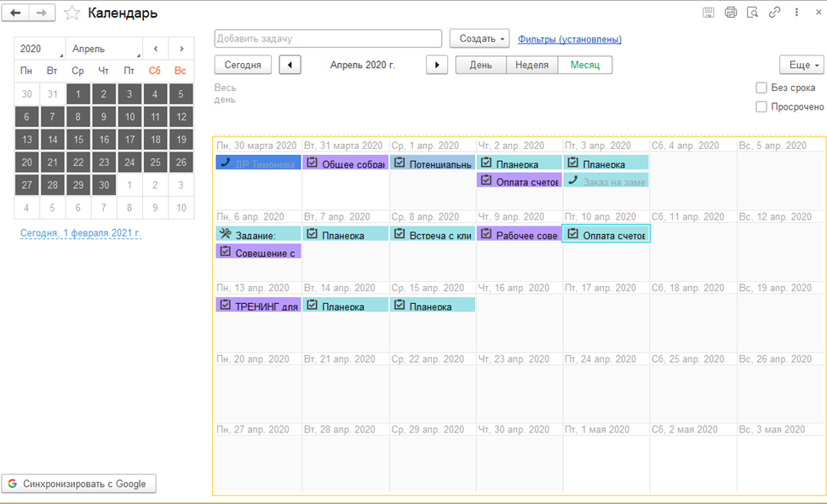Viewport: 827px width, 504px height.
Task: Click the Google sync button
Action: [79, 484]
